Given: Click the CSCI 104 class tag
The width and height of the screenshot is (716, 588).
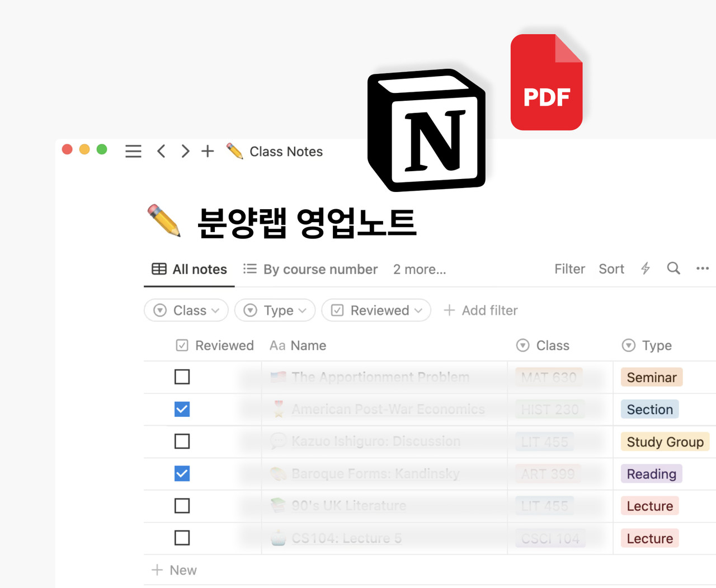Looking at the screenshot, I should [x=550, y=538].
